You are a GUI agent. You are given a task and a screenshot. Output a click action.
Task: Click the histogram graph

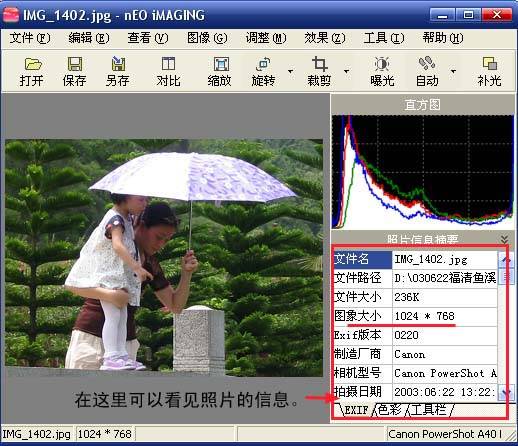[x=423, y=172]
